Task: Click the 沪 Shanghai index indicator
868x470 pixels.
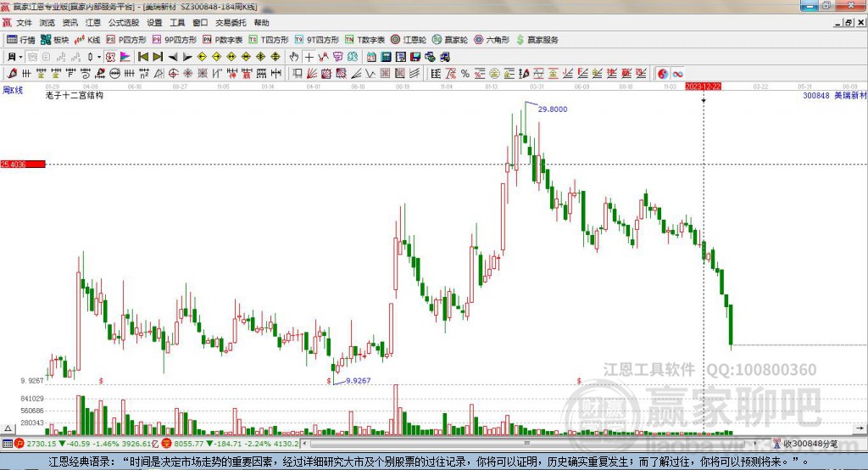Action: coord(19,444)
